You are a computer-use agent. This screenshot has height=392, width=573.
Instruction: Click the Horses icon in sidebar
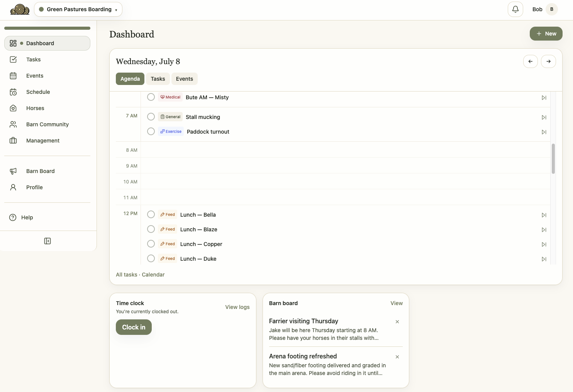click(x=13, y=108)
